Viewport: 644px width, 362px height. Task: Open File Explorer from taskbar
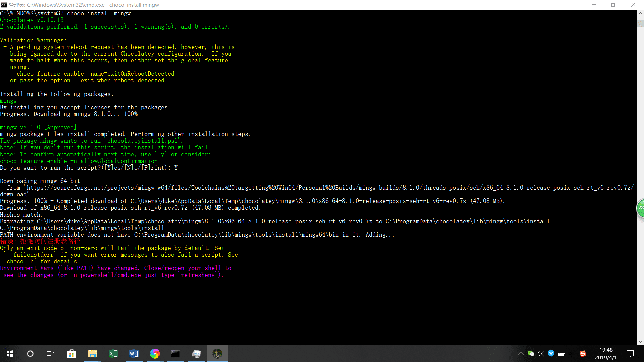point(92,354)
